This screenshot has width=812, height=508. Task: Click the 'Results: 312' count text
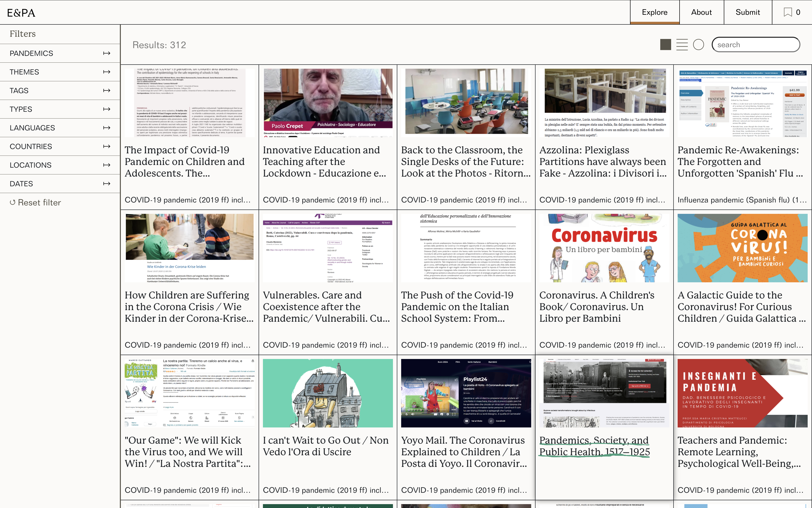pyautogui.click(x=159, y=45)
